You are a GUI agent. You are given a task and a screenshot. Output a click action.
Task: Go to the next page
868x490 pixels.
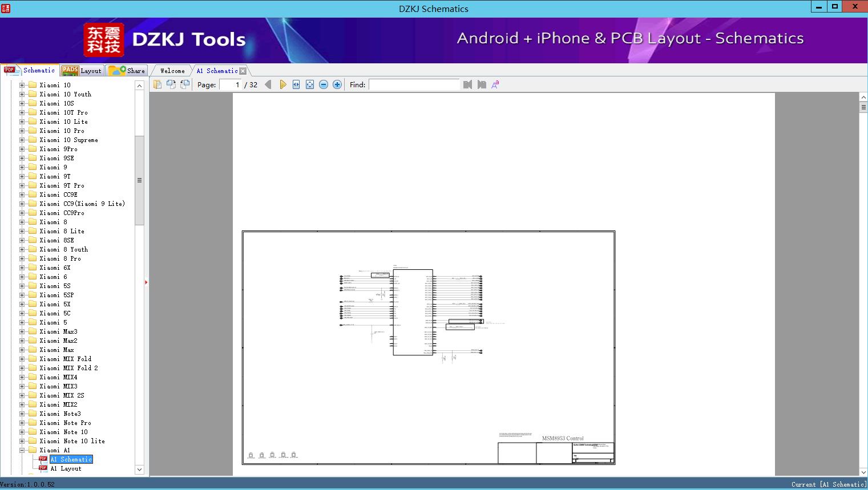coord(282,84)
